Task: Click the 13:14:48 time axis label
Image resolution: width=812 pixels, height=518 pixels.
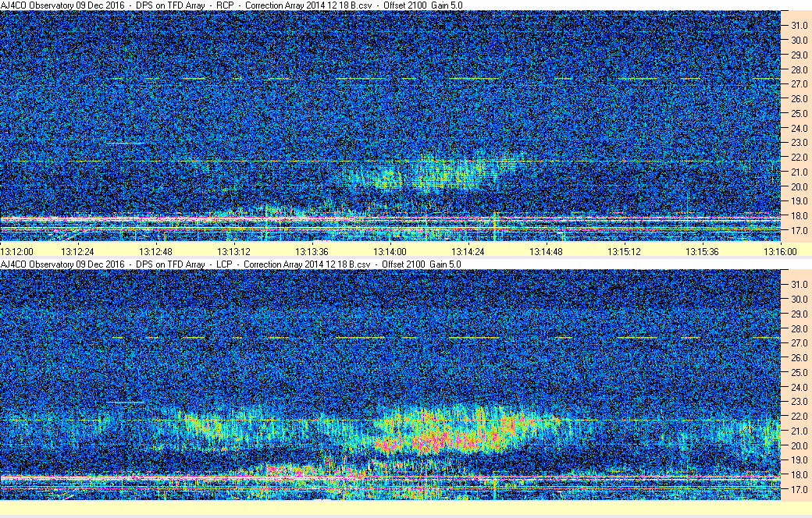Action: [546, 252]
